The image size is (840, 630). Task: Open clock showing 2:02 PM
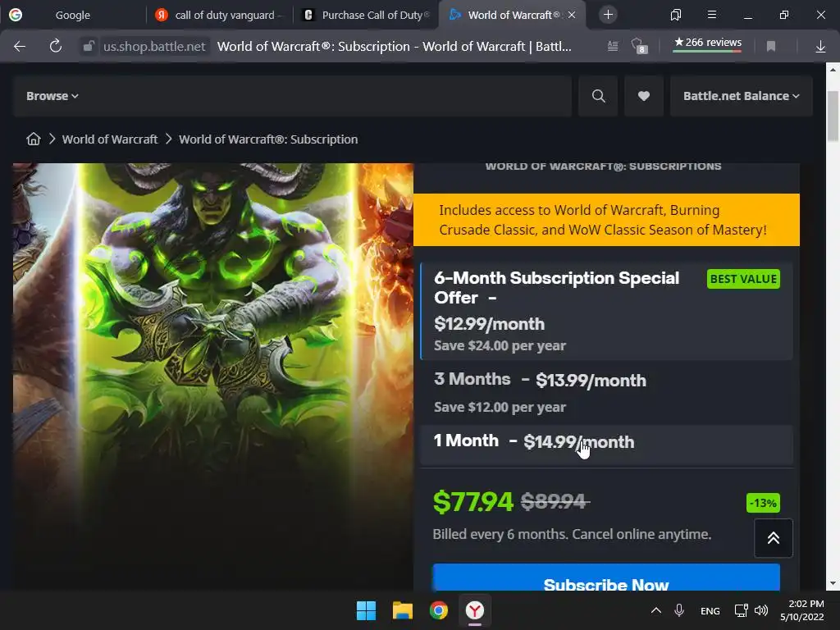coord(802,610)
